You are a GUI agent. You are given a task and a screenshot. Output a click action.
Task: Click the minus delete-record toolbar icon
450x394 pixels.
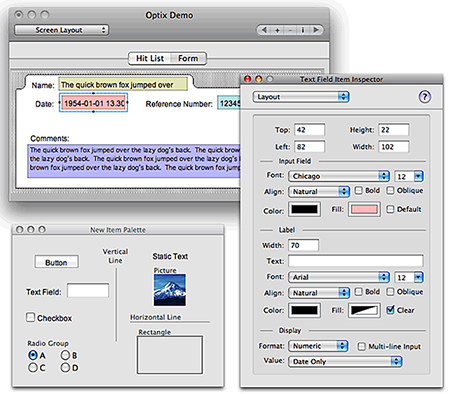tap(290, 30)
